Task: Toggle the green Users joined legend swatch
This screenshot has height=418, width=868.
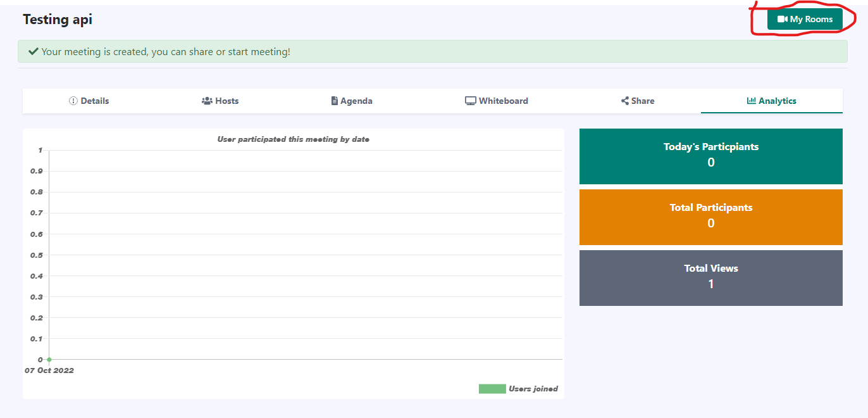Action: [492, 389]
